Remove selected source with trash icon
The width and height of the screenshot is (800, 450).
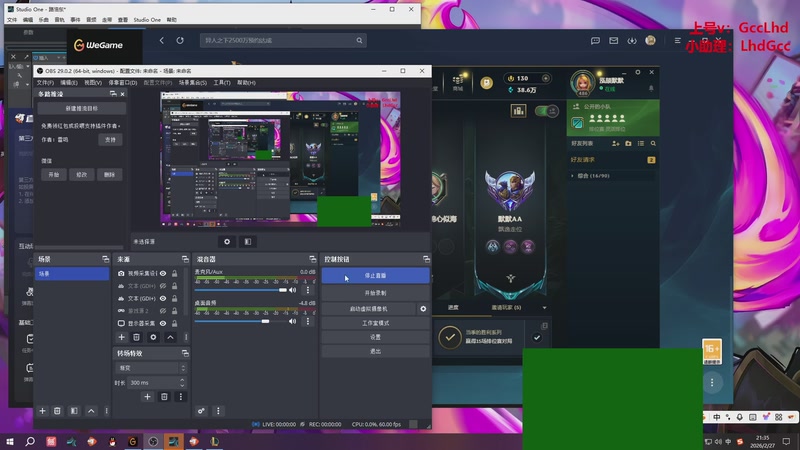pos(136,337)
